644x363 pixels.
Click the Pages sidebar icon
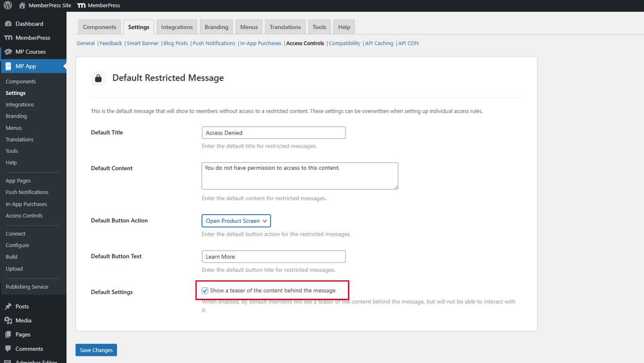pos(8,335)
